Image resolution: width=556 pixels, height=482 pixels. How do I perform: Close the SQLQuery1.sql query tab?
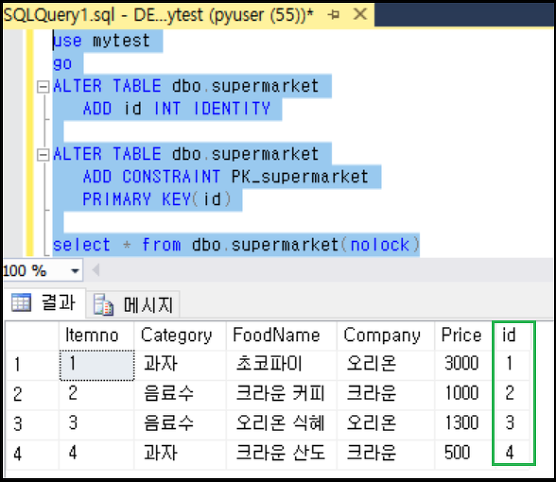(x=360, y=15)
